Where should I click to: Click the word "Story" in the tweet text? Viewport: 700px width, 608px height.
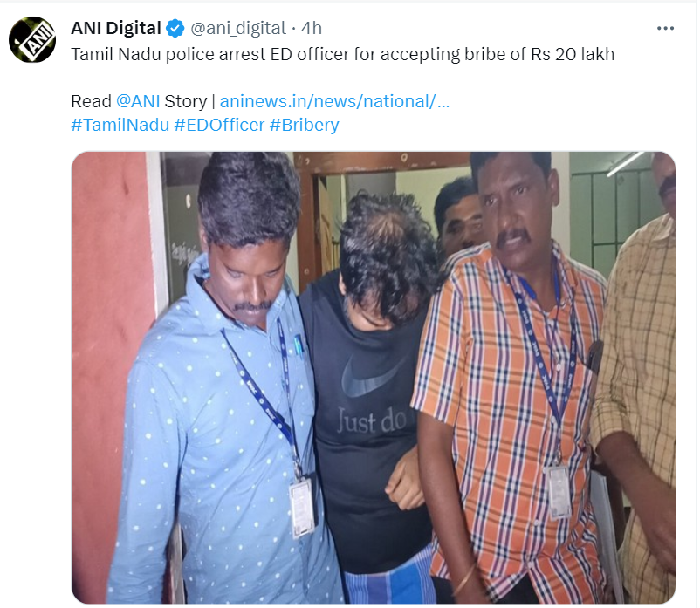pyautogui.click(x=186, y=101)
